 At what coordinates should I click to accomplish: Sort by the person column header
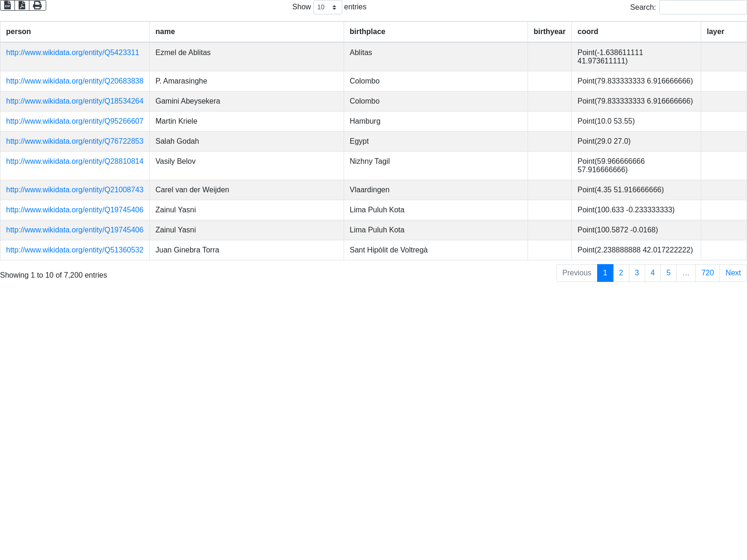(x=19, y=32)
